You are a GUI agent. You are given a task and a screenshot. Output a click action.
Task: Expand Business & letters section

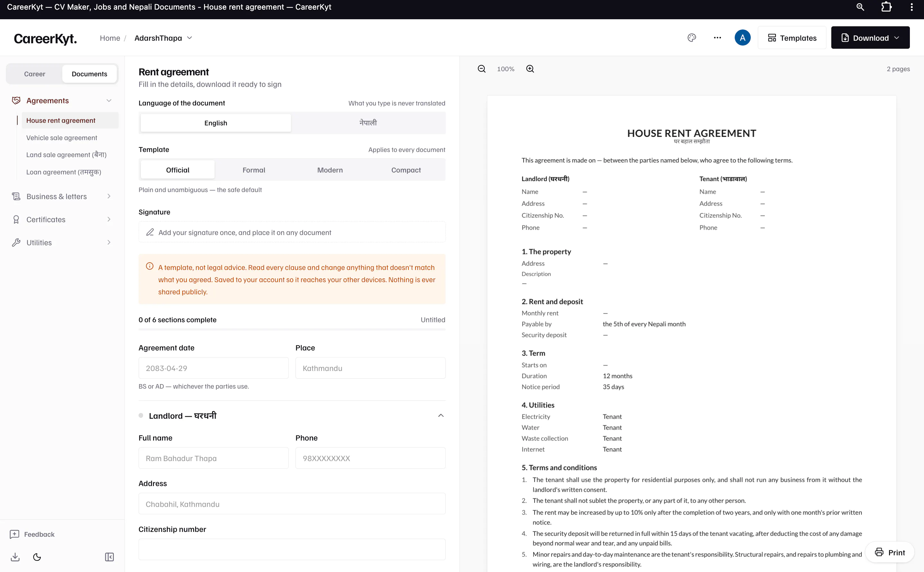pyautogui.click(x=109, y=196)
